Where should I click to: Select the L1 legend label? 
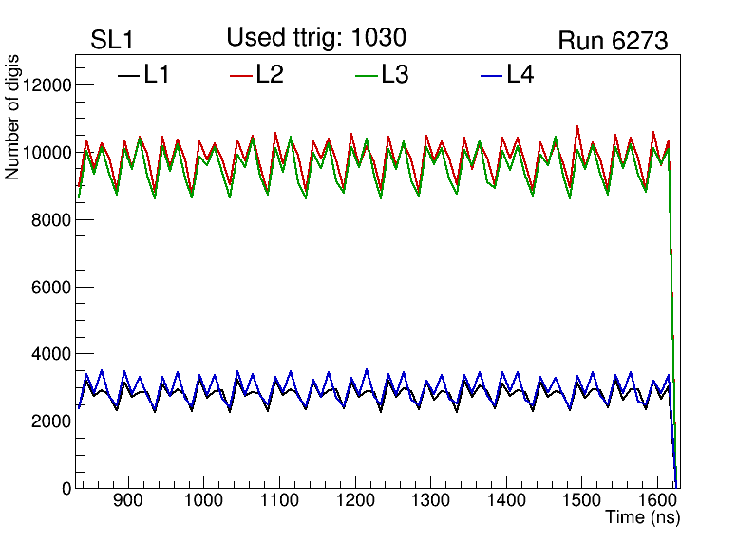click(157, 75)
